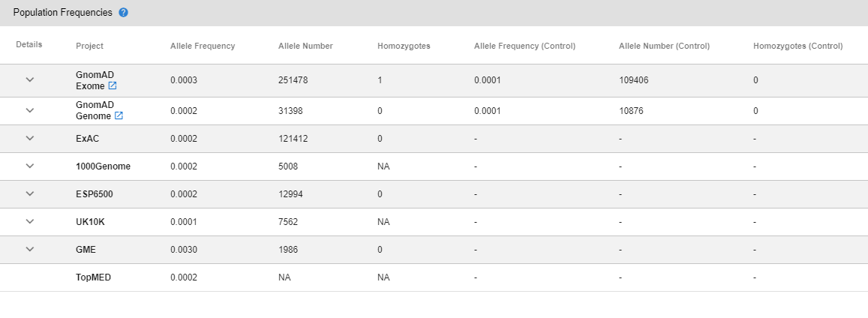Click the Allele Number column header
Viewport: 868px width, 318px height.
tap(305, 46)
